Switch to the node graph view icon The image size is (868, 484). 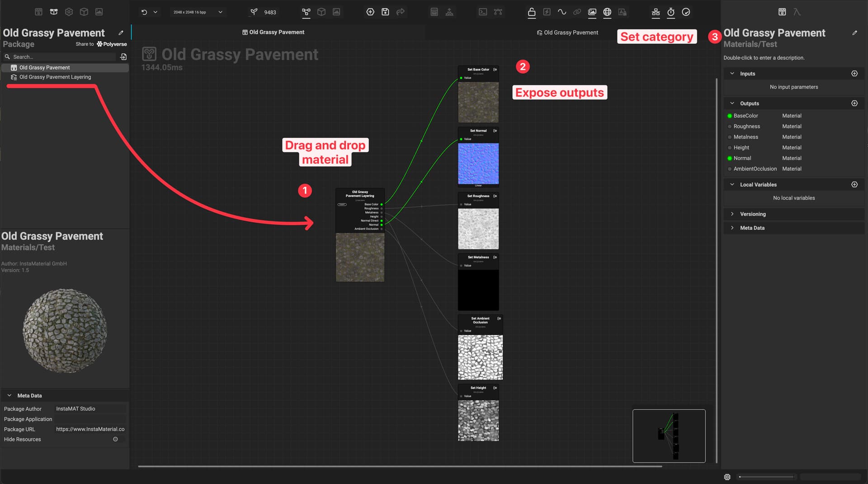click(306, 12)
